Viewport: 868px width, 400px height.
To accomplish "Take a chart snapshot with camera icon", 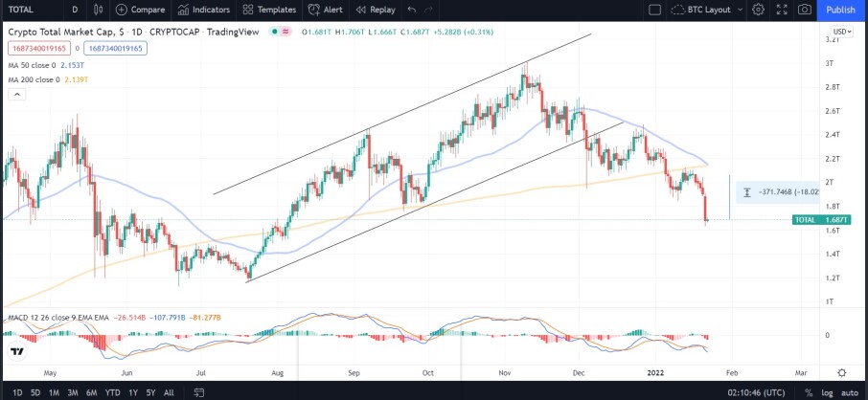I will (x=805, y=10).
